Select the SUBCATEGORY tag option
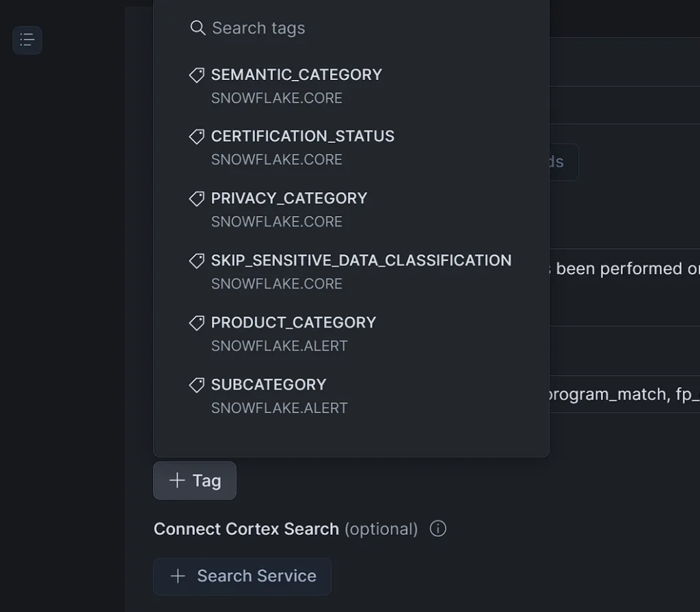The height and width of the screenshot is (612, 700). pyautogui.click(x=351, y=396)
